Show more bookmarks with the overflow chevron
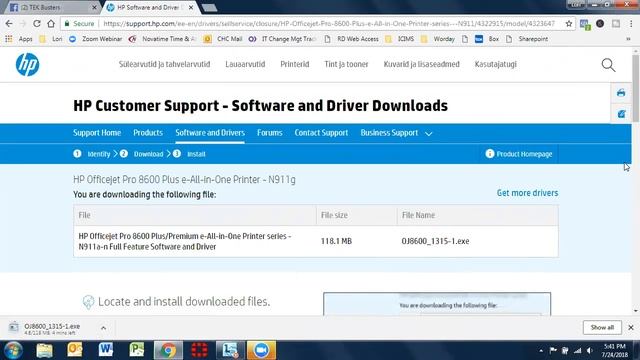 pyautogui.click(x=629, y=39)
